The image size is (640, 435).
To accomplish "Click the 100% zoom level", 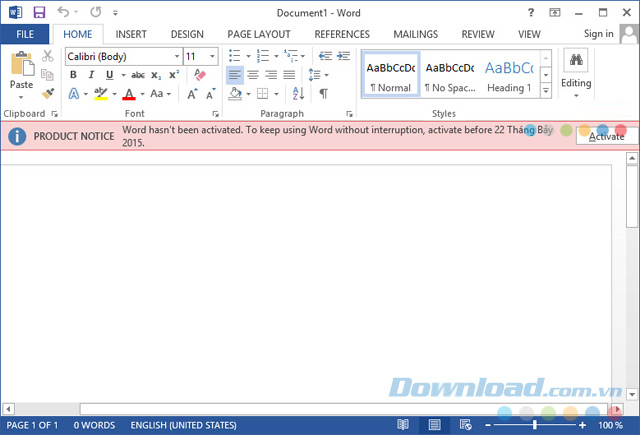I will 611,425.
